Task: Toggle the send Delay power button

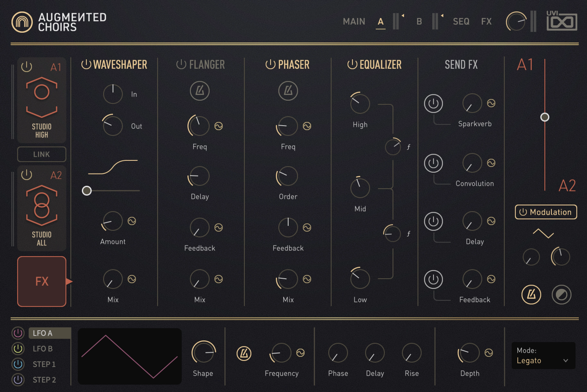Action: [x=433, y=221]
